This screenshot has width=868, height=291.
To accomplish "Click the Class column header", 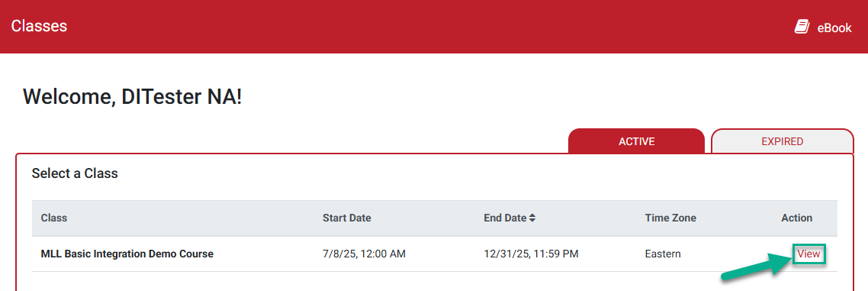I will point(54,218).
